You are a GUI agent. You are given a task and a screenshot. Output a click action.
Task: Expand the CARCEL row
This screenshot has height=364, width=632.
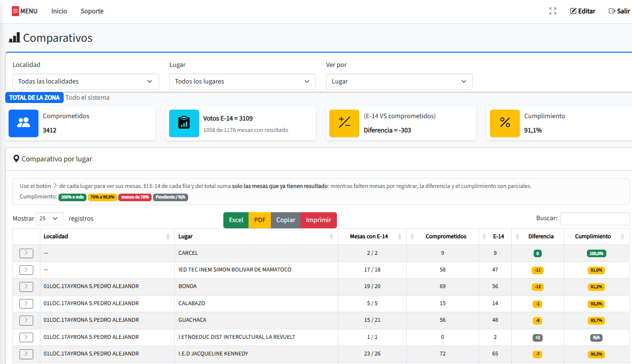26,253
